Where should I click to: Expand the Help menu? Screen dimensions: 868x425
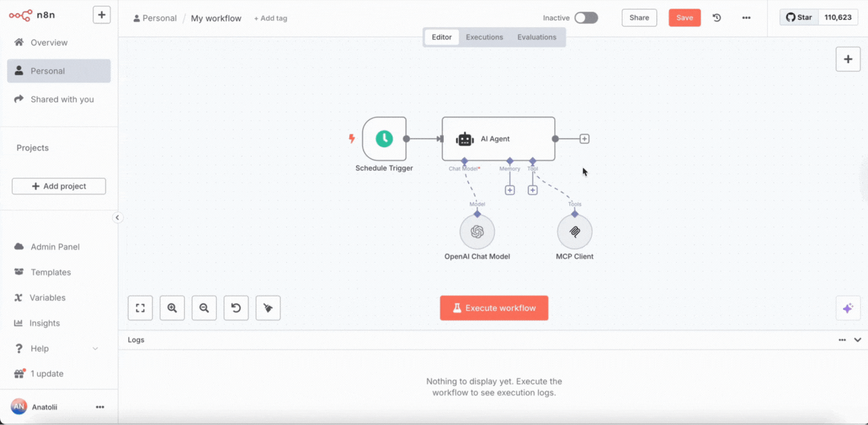pos(58,348)
